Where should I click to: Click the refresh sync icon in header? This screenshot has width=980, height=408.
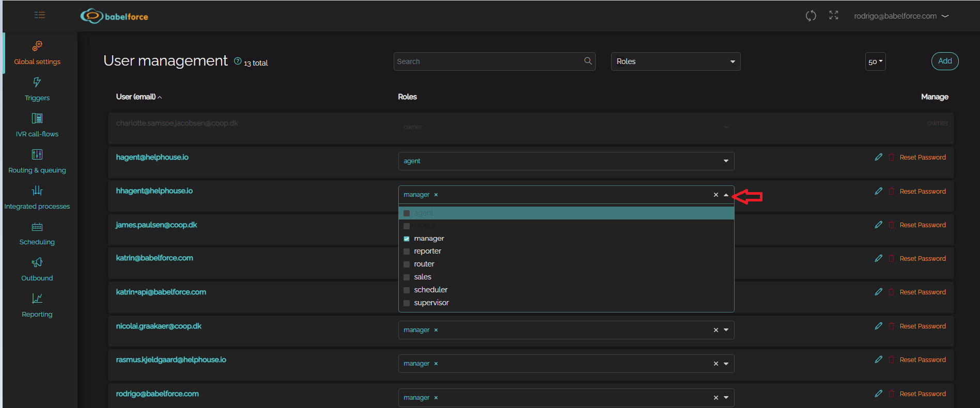(x=811, y=15)
